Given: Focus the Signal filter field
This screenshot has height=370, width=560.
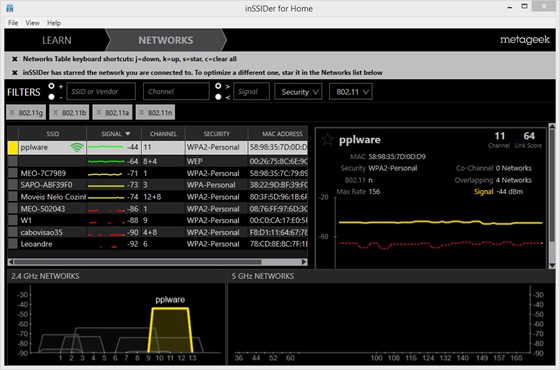Looking at the screenshot, I should pyautogui.click(x=251, y=91).
